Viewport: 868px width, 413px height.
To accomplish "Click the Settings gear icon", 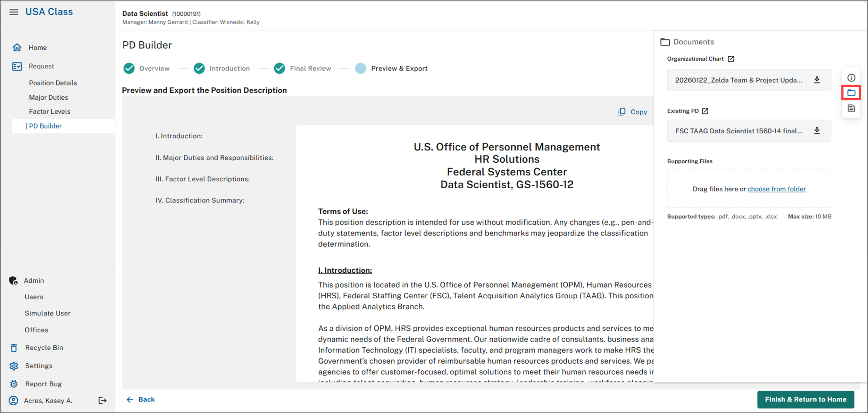I will pos(14,366).
